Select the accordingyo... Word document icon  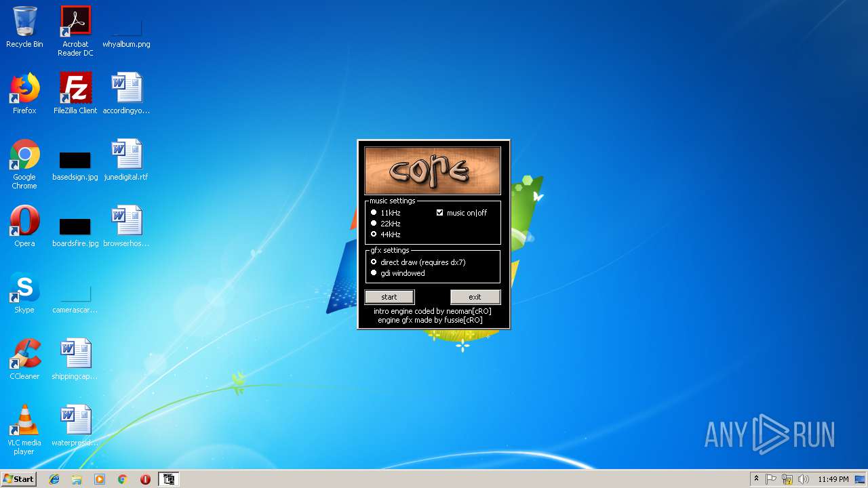coord(126,94)
